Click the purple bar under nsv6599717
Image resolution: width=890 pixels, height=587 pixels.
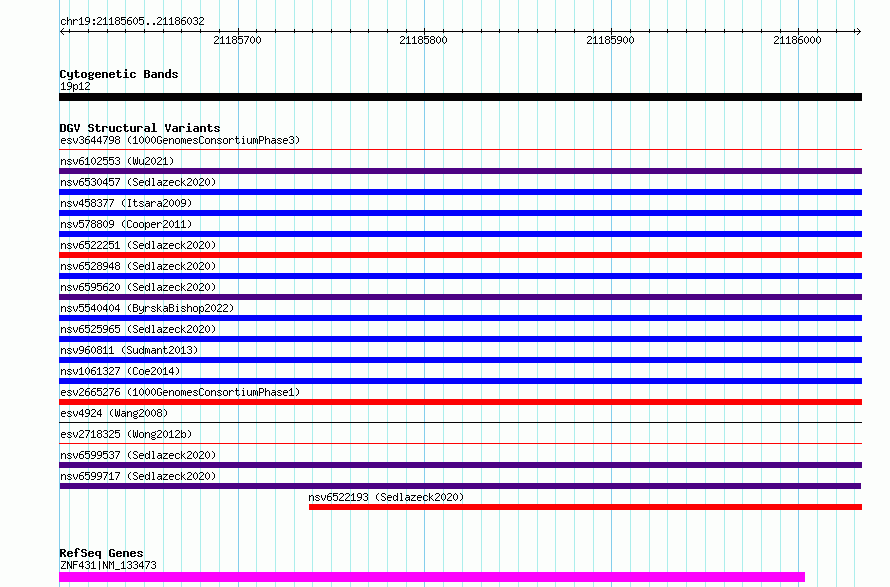[460, 486]
